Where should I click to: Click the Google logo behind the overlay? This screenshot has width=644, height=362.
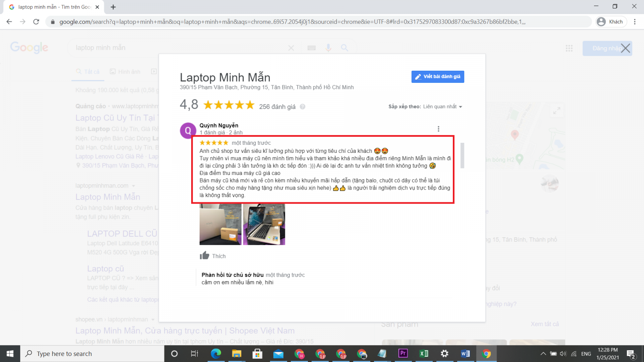pyautogui.click(x=29, y=47)
